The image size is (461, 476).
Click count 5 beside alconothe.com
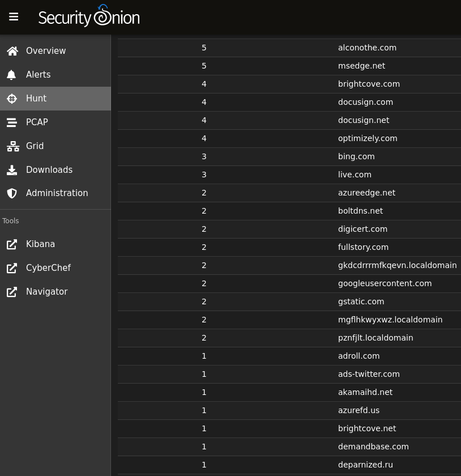(x=204, y=48)
